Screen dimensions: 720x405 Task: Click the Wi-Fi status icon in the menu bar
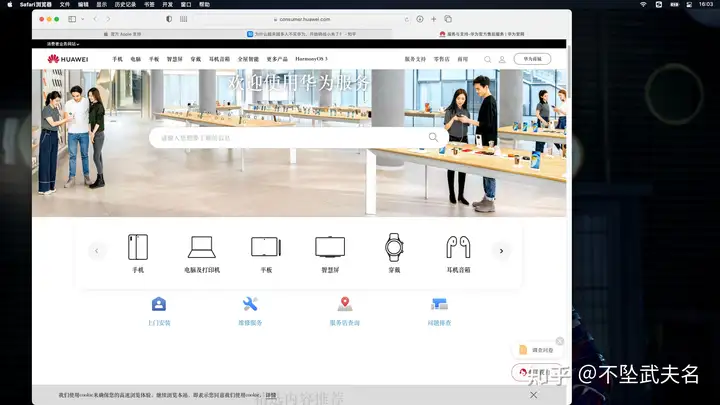643,5
